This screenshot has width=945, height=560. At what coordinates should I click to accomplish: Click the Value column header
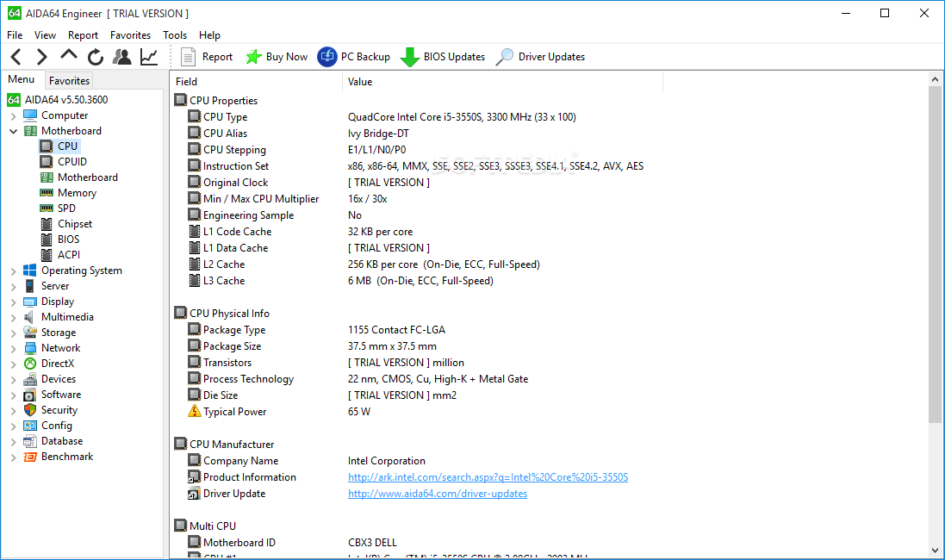(502, 81)
